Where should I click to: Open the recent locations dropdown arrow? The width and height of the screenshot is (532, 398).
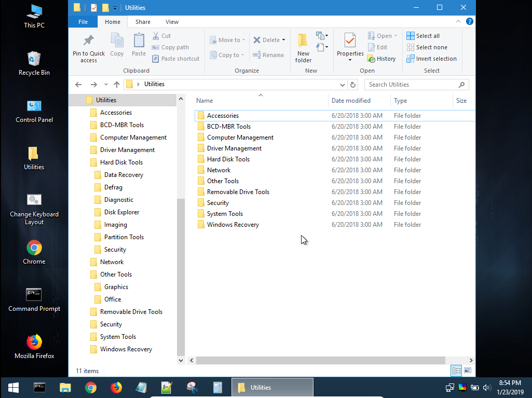pos(106,85)
